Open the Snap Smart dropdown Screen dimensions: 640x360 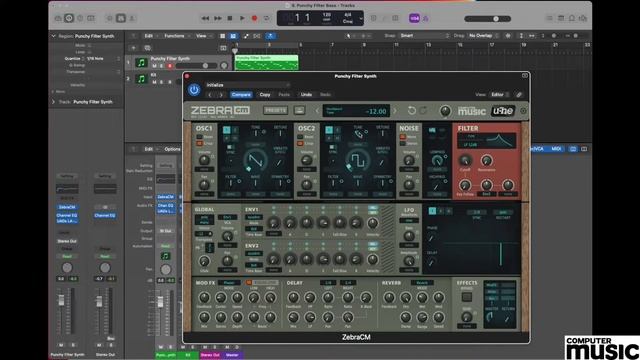coord(424,36)
